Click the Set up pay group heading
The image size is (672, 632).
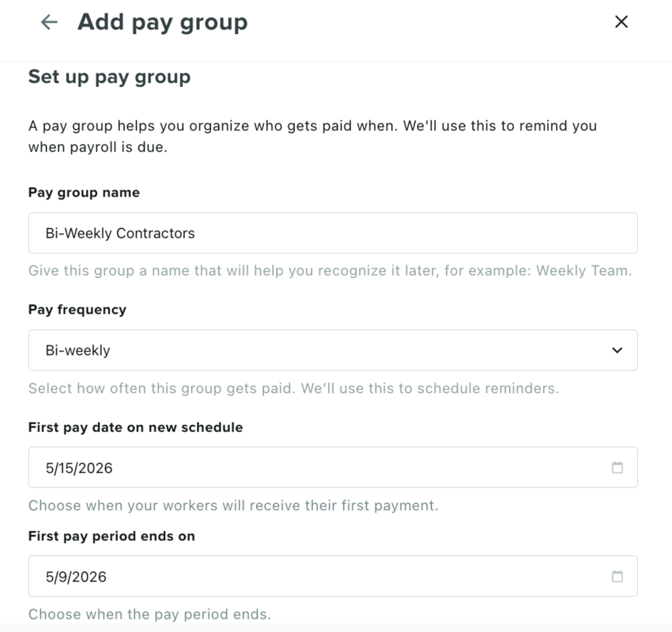[x=109, y=77]
